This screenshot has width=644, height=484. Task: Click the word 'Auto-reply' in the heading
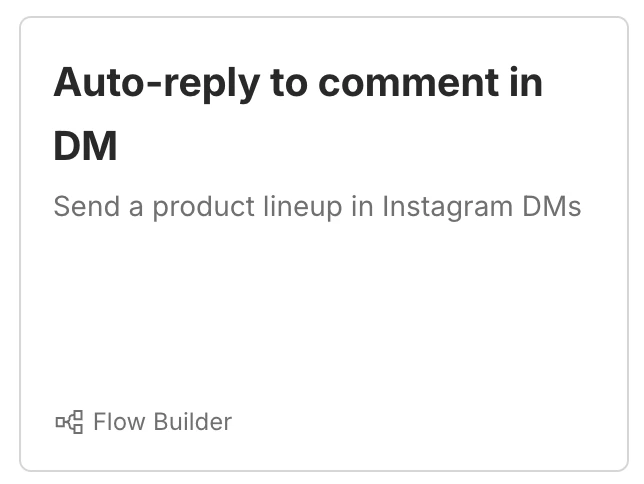click(156, 83)
